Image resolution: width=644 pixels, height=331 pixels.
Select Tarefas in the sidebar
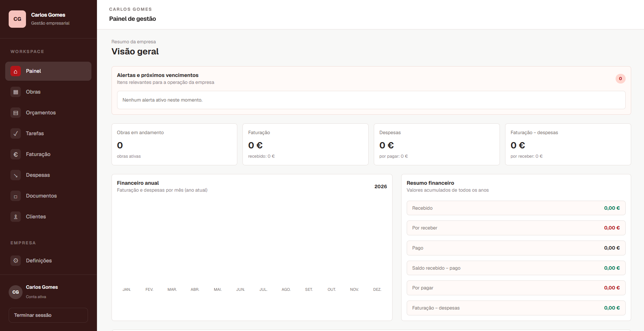(48, 133)
